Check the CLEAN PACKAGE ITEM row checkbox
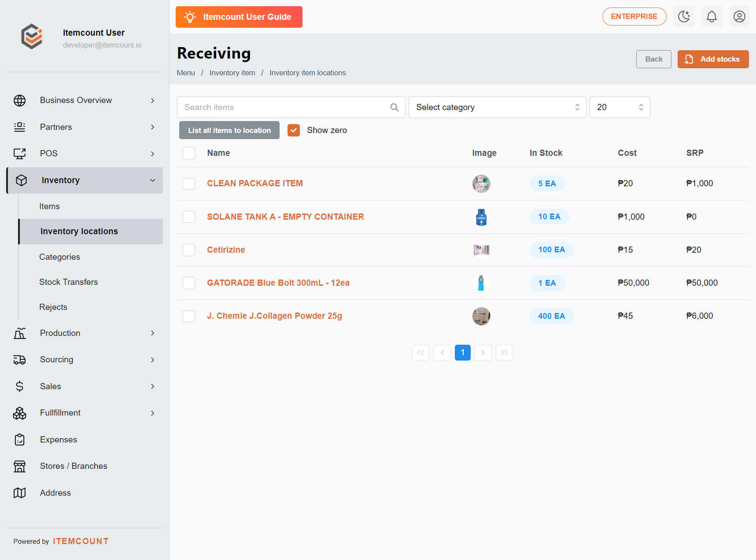756x560 pixels. point(189,184)
